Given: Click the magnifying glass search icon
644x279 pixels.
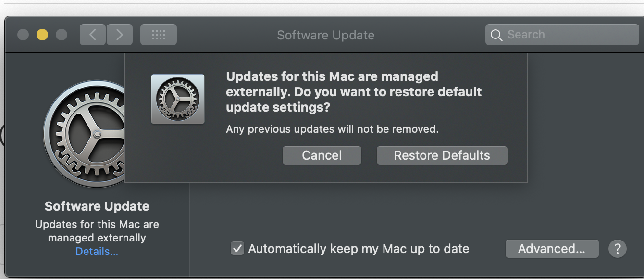Looking at the screenshot, I should pos(496,35).
